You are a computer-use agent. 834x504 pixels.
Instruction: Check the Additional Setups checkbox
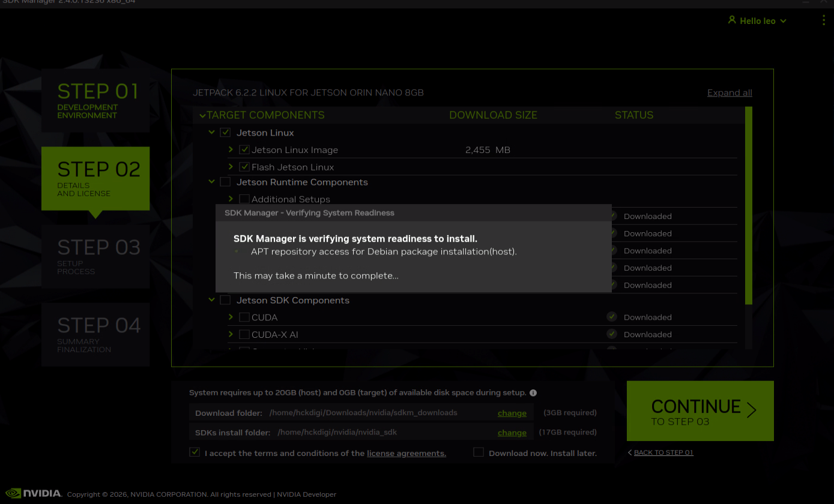point(244,199)
